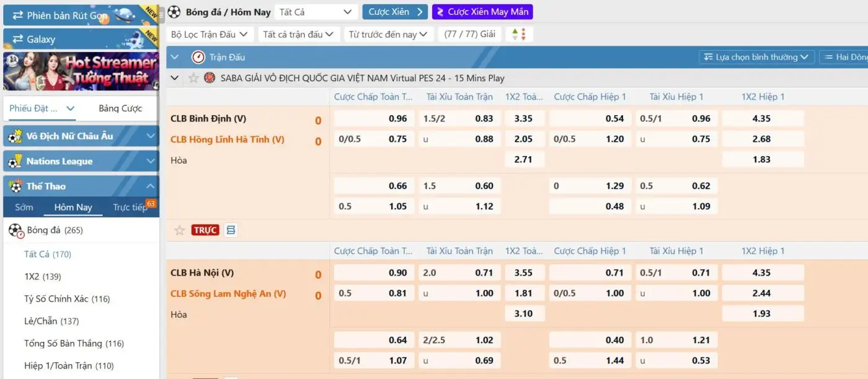Switch to the Trực tiếp tab
Image resolution: width=868 pixels, height=379 pixels.
pos(131,207)
